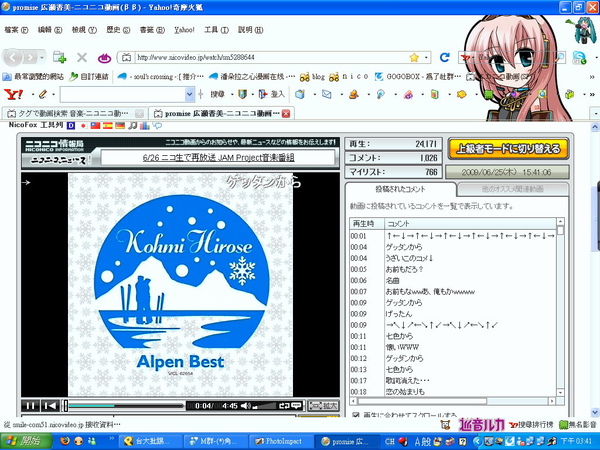Open the Yahoo toolbar search box dropdown
This screenshot has width=600, height=450.
pyautogui.click(x=189, y=95)
